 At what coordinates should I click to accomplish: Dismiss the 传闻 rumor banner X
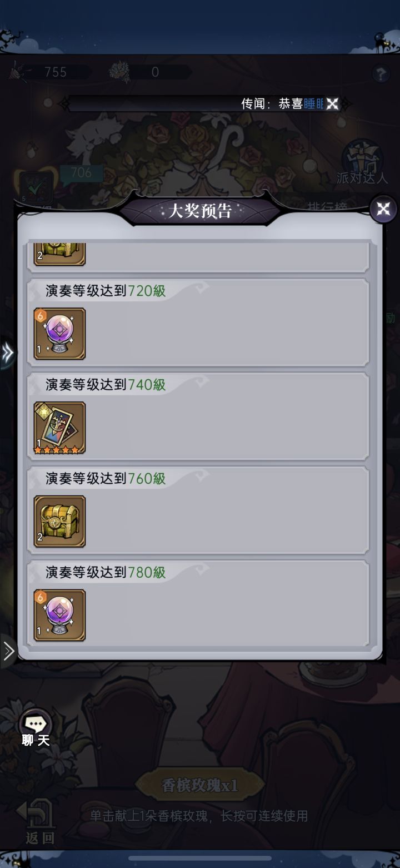[332, 104]
